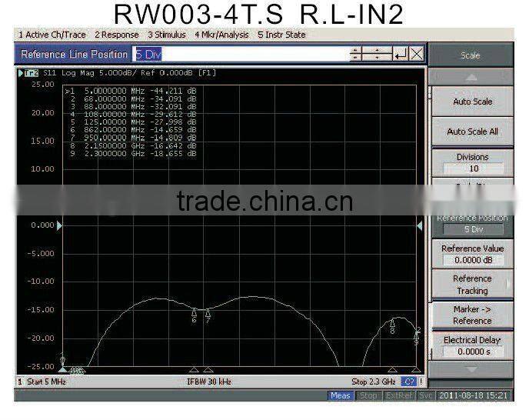Click marker row 1, 5.0000000 MHz -44.211 dB

click(x=131, y=91)
